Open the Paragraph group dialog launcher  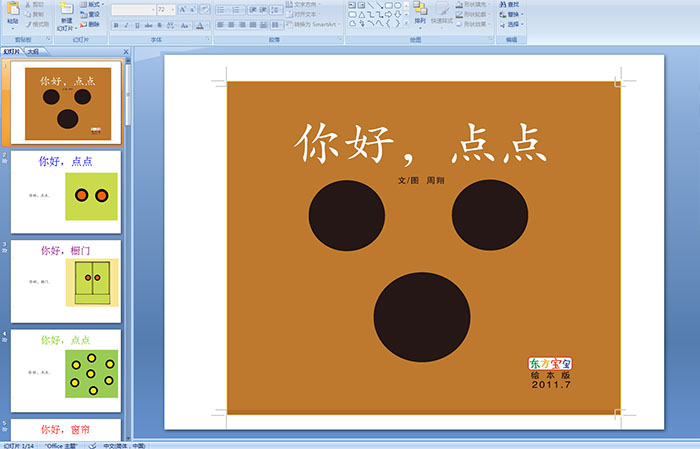(340, 40)
